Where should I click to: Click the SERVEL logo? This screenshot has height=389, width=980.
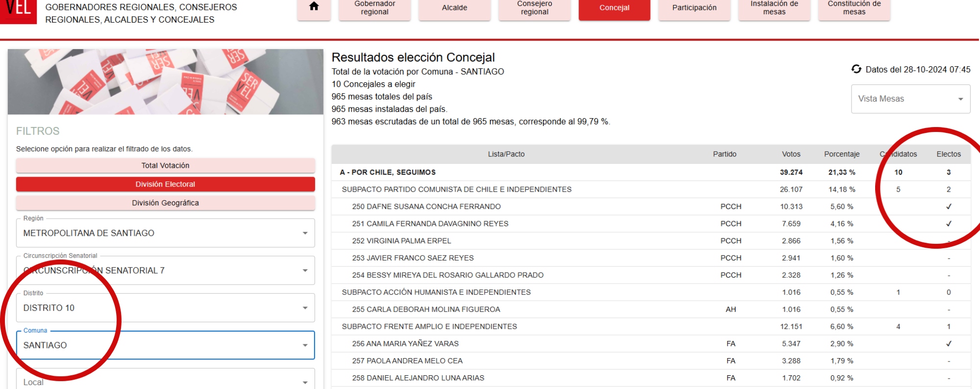pos(18,10)
